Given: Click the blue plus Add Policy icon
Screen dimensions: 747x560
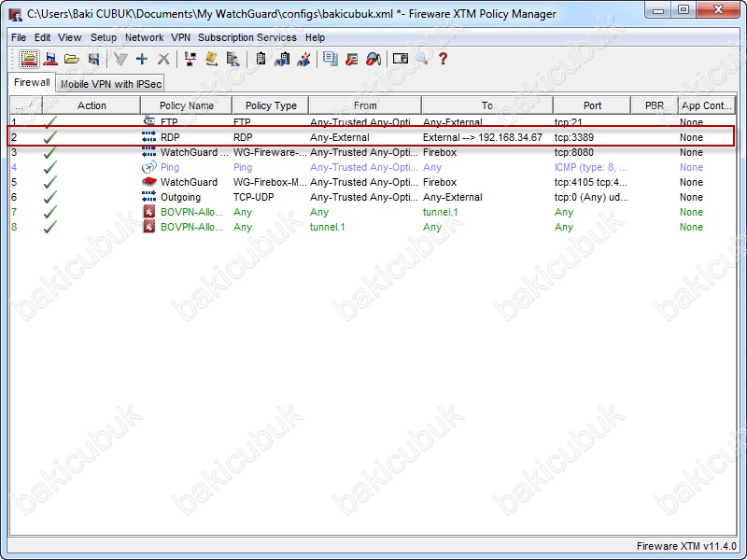Looking at the screenshot, I should pyautogui.click(x=142, y=59).
